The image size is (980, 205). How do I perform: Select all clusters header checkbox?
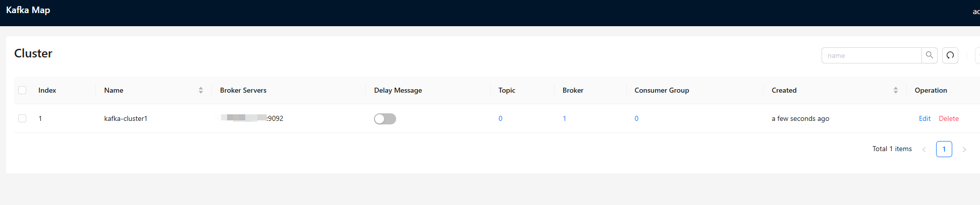click(x=22, y=90)
